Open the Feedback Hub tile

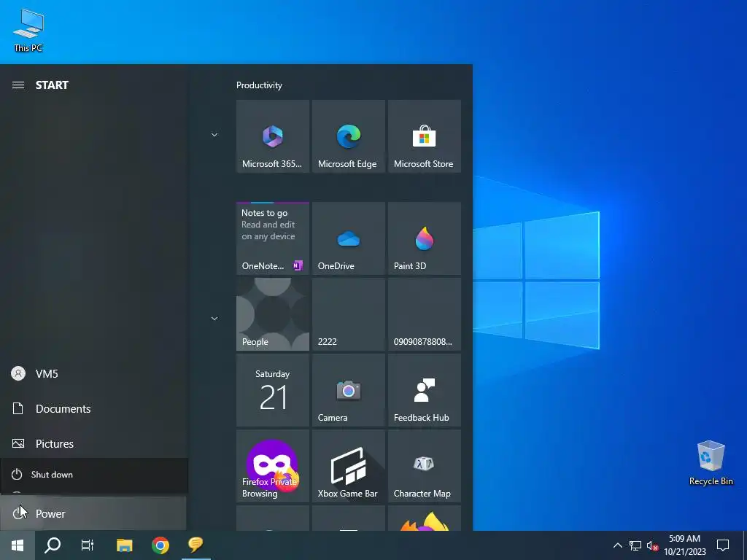click(x=424, y=390)
